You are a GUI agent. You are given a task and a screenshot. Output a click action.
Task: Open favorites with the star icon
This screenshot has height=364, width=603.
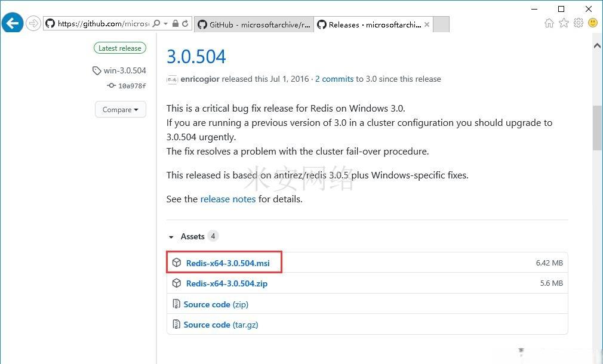(564, 23)
